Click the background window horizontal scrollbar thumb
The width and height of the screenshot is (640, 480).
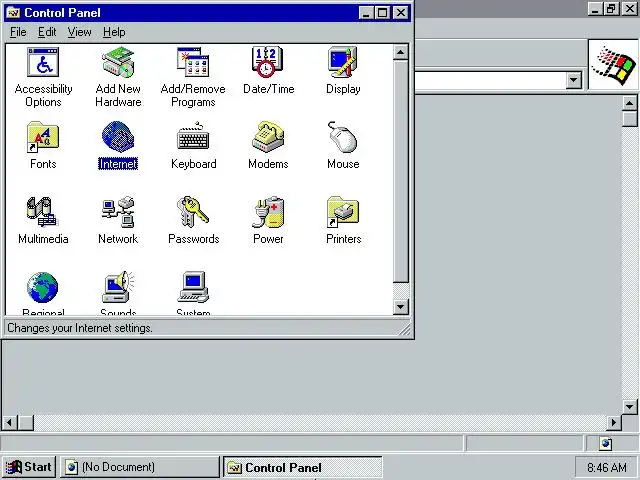coord(26,422)
